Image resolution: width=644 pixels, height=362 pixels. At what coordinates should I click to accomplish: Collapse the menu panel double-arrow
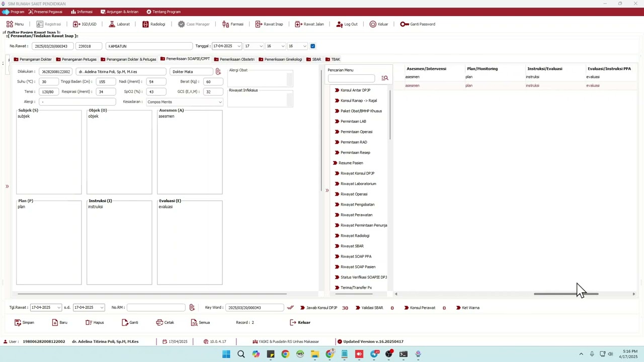327,190
